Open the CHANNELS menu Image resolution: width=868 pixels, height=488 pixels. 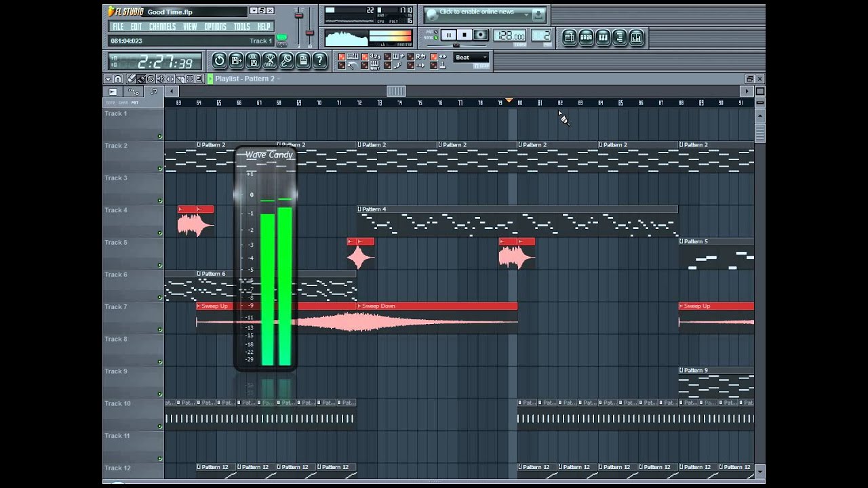pos(163,26)
